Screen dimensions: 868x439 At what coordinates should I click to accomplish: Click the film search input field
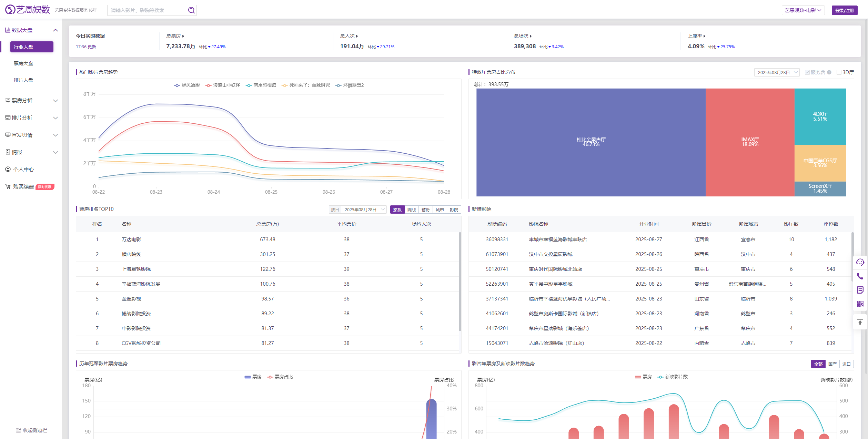click(148, 10)
